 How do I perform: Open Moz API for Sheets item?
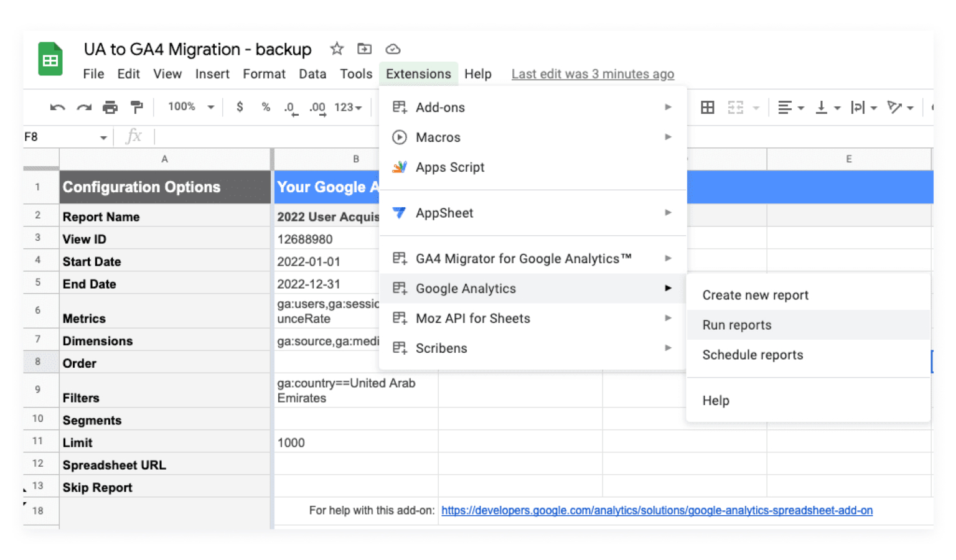point(532,318)
